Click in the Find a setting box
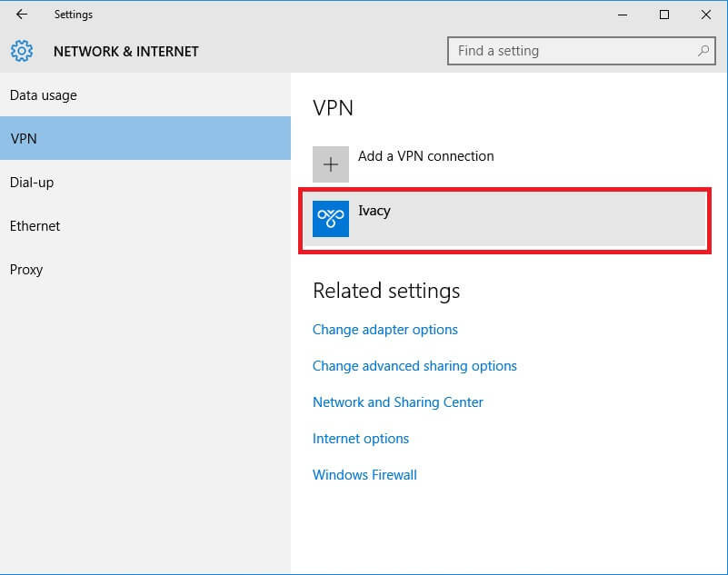Screen dimensions: 728x575 click(582, 51)
